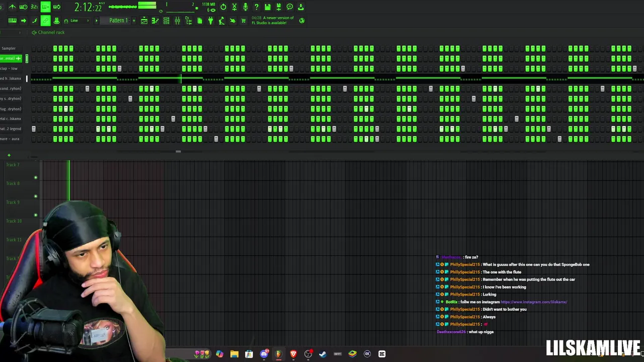Toggle countdown before recording
Image resolution: width=644 pixels, height=362 pixels.
tap(34, 7)
